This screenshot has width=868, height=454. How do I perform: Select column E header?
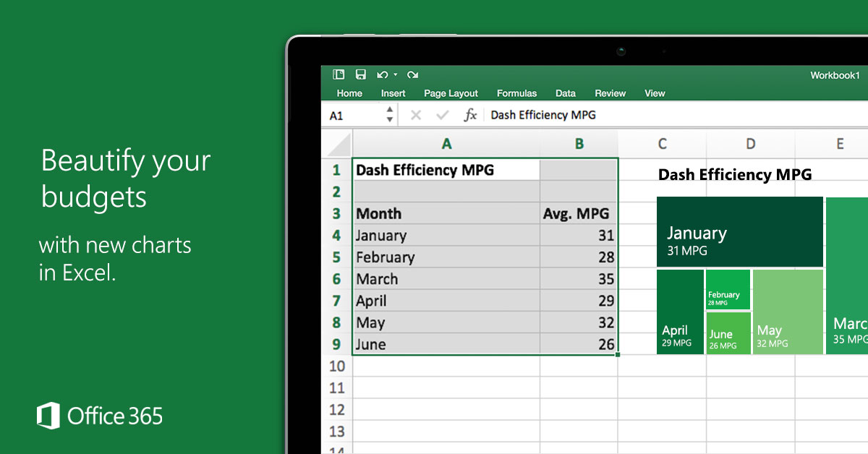click(832, 144)
